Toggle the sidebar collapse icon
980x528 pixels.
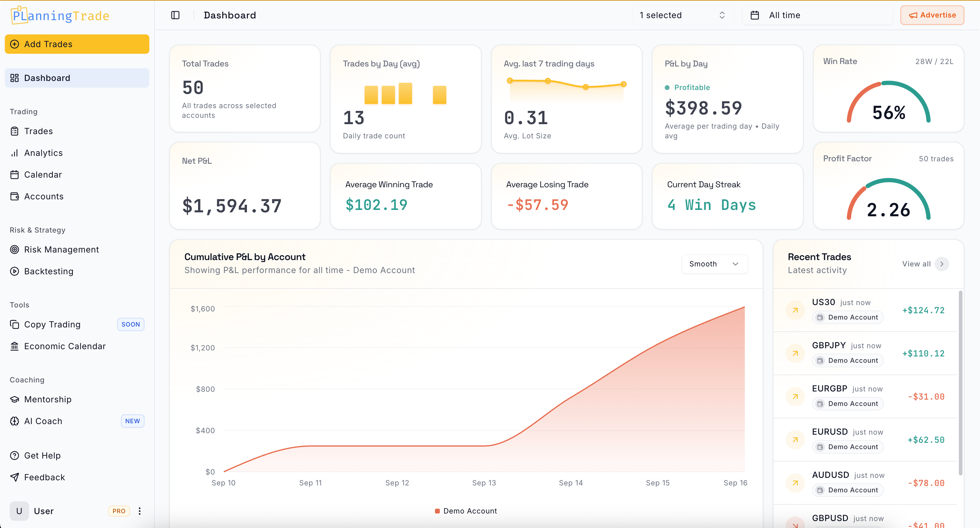175,15
